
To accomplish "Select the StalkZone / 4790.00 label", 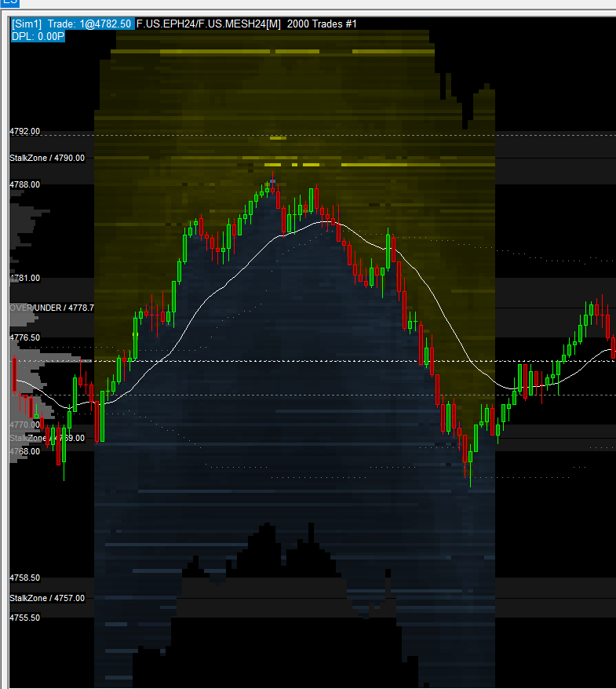I will pos(47,158).
